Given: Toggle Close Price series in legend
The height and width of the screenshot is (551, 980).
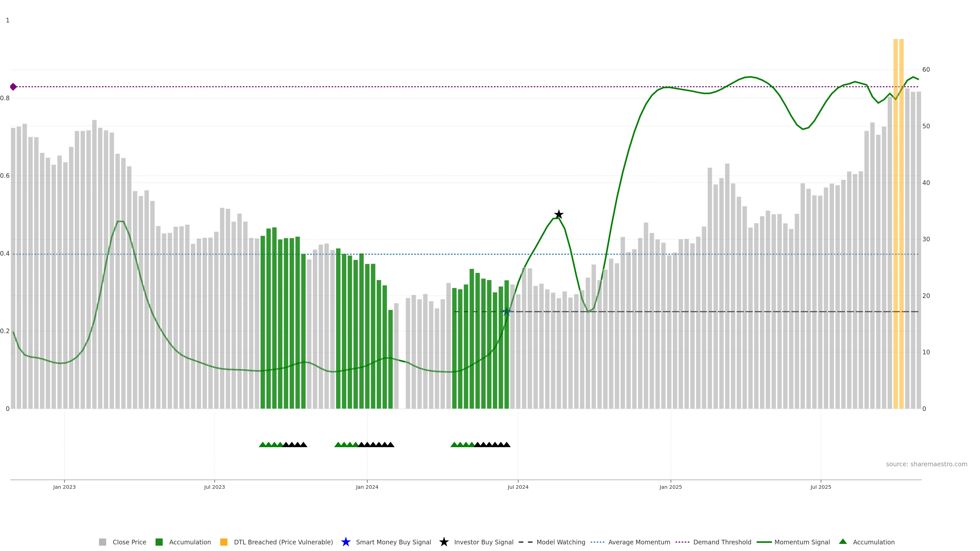Looking at the screenshot, I should tap(129, 542).
